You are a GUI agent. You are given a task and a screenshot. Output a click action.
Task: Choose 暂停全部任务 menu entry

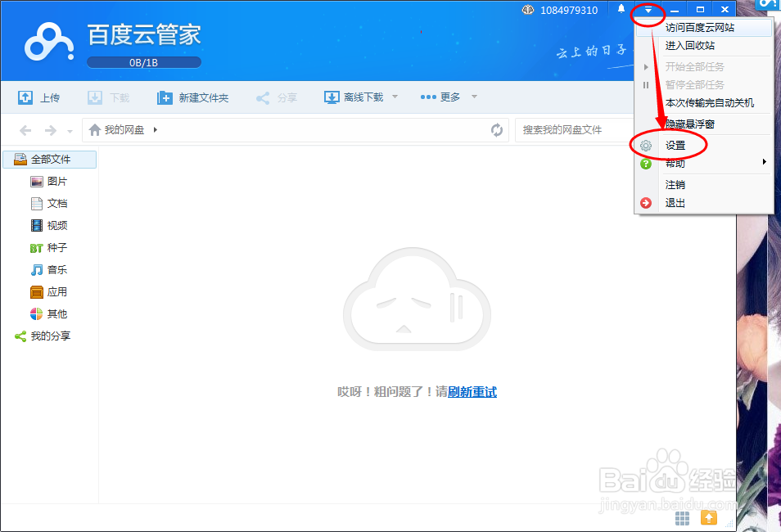704,84
